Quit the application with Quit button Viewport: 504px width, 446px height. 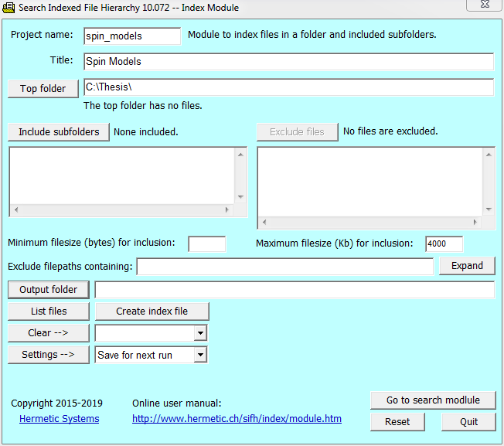click(468, 422)
